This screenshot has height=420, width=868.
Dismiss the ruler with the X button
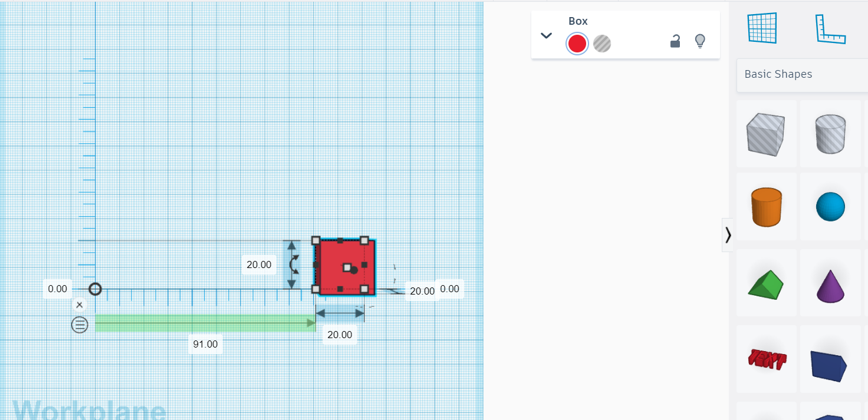[x=80, y=305]
